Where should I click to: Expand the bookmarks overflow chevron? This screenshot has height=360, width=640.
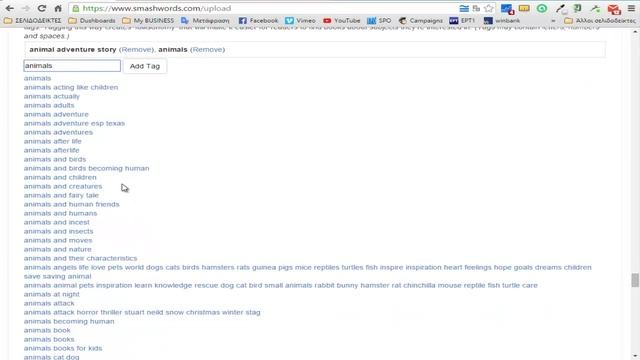click(553, 20)
